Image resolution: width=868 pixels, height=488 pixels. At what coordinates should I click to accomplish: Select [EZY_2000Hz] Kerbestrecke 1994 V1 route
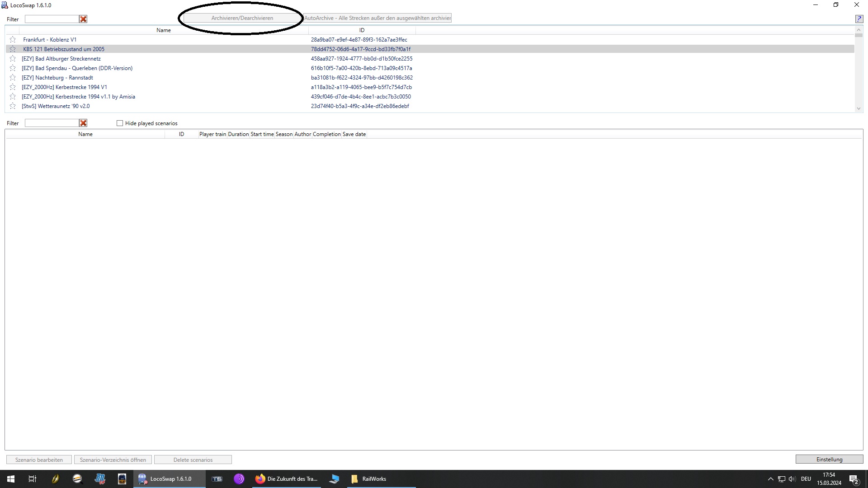pos(64,87)
